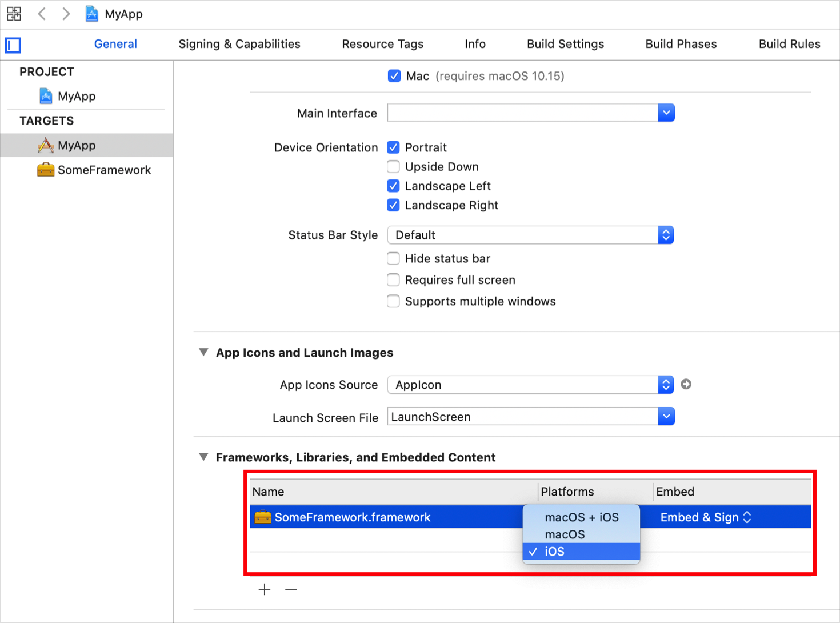840x623 pixels.
Task: Click the MyApp target app icon
Action: (46, 145)
